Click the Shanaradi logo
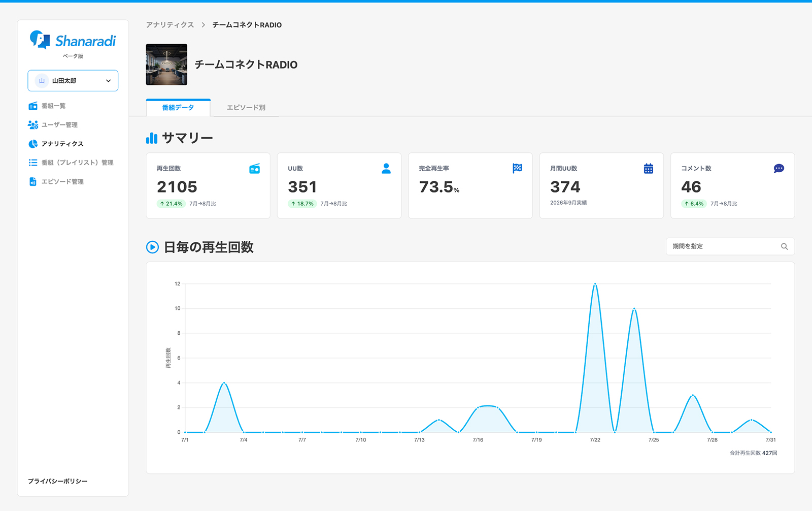The width and height of the screenshot is (812, 511). tap(73, 40)
